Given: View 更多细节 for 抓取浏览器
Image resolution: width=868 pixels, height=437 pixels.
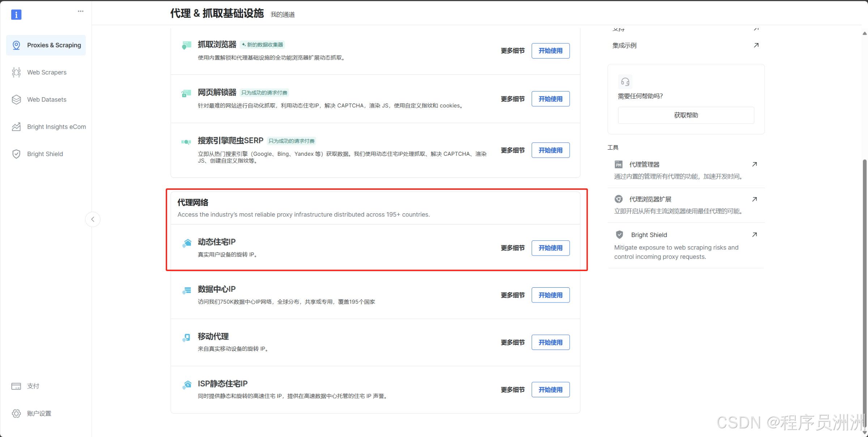Looking at the screenshot, I should (x=512, y=51).
